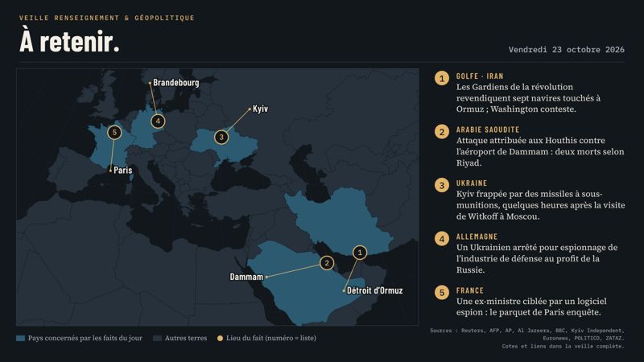Image resolution: width=644 pixels, height=362 pixels.
Task: Click 'Lieu du fait (numéro = liste)' legend label
Action: 271,338
